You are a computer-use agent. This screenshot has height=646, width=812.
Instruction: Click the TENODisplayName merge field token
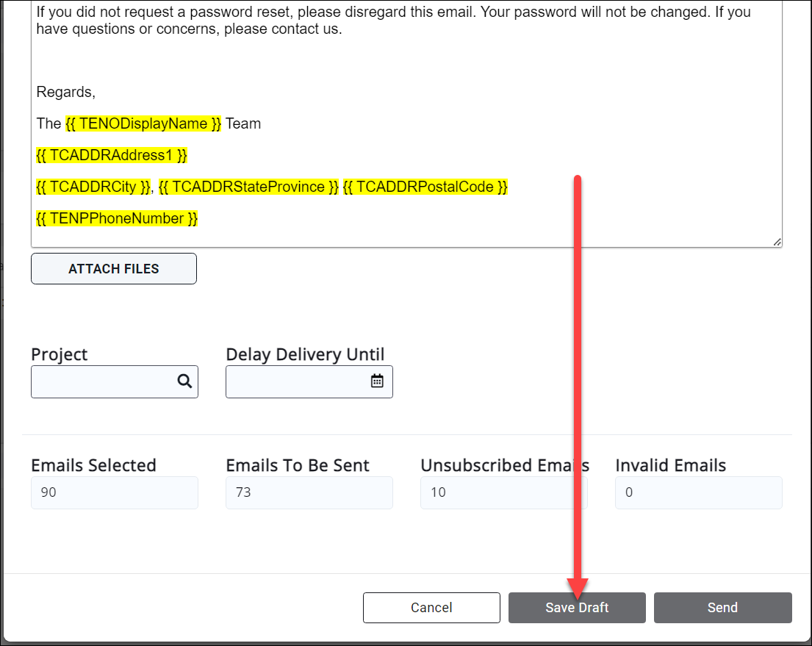click(x=145, y=123)
